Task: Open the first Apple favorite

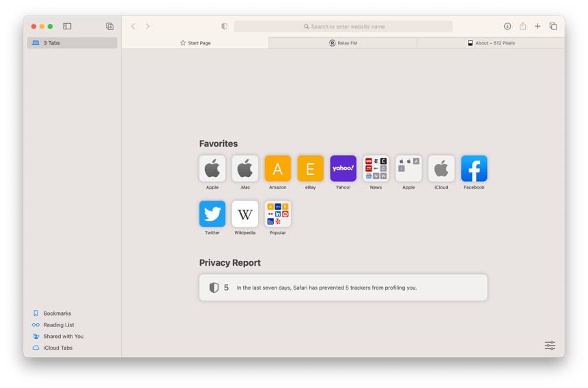Action: point(212,169)
